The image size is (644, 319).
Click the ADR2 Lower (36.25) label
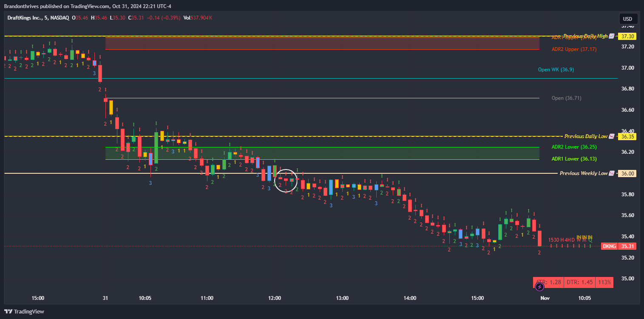point(574,147)
